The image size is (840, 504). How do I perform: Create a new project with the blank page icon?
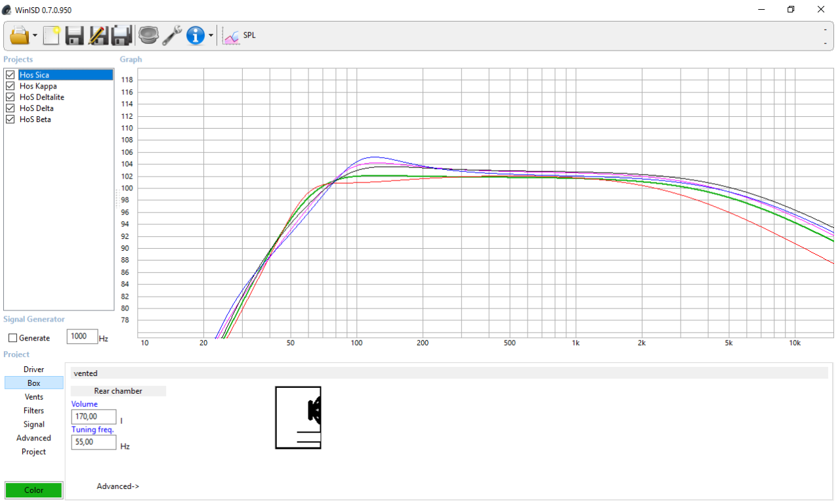[x=52, y=35]
